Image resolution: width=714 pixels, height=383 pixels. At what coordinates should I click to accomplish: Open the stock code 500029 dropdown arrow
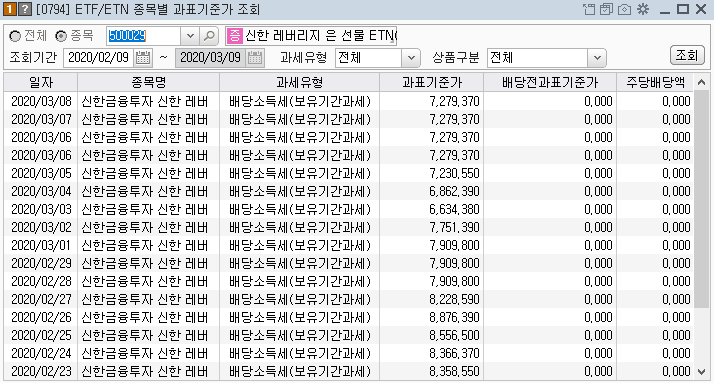click(x=190, y=36)
